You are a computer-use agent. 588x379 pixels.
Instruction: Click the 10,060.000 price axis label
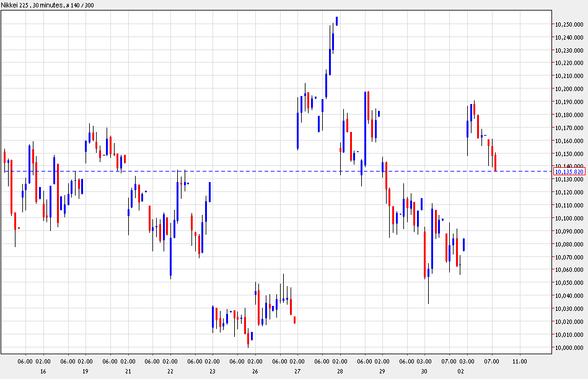click(569, 270)
